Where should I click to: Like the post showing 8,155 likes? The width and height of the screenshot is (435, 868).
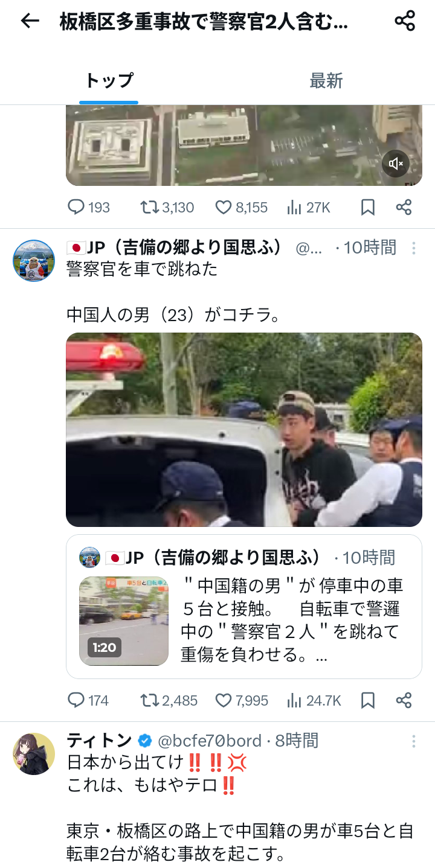242,208
